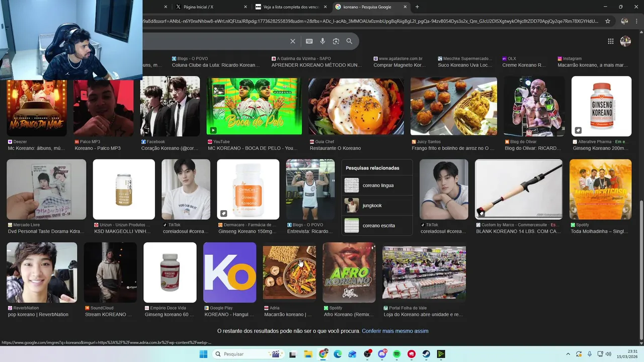This screenshot has height=362, width=644.
Task: Open the Toda Molhadinha Spotify cover image
Action: (600, 189)
